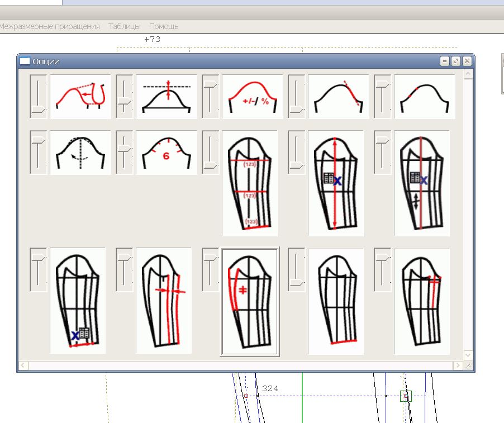Open the Таблицы menu
Screen dimensions: 504x423
125,26
